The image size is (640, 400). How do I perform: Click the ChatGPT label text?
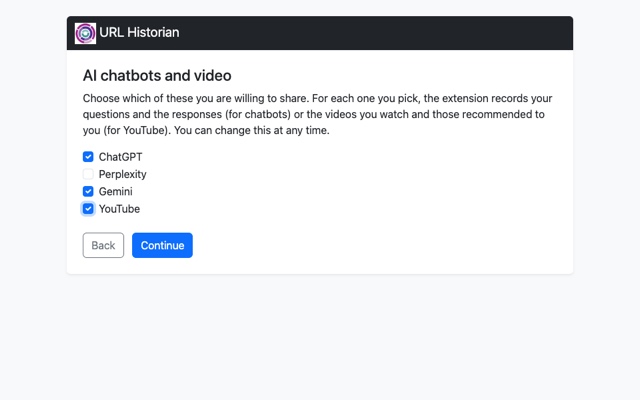[120, 157]
